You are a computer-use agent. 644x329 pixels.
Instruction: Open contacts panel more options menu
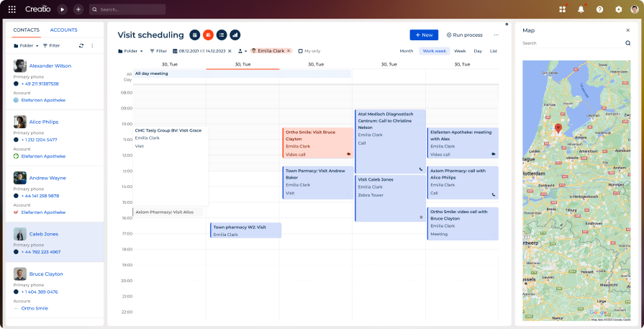click(x=92, y=45)
